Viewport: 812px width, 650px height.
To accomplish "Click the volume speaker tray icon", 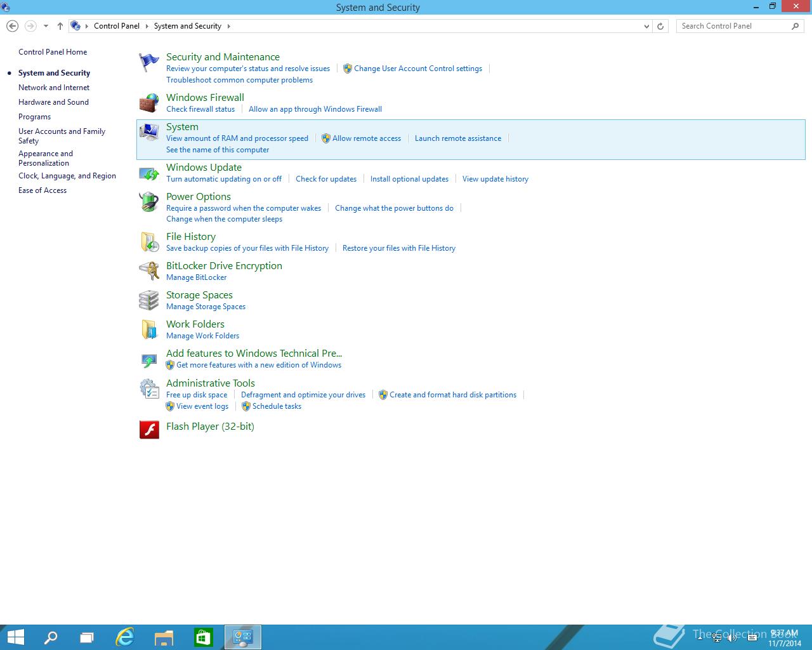I will pyautogui.click(x=731, y=638).
